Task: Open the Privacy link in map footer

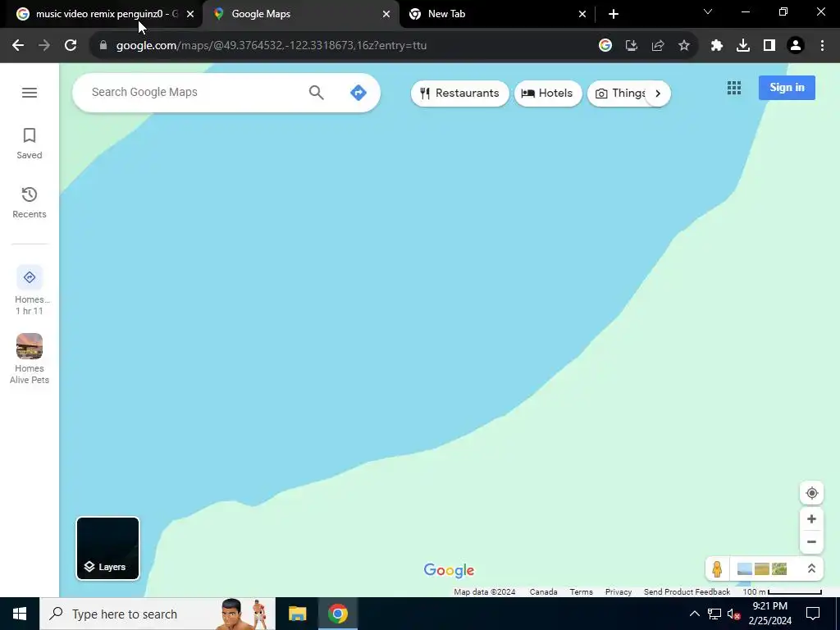Action: click(619, 592)
